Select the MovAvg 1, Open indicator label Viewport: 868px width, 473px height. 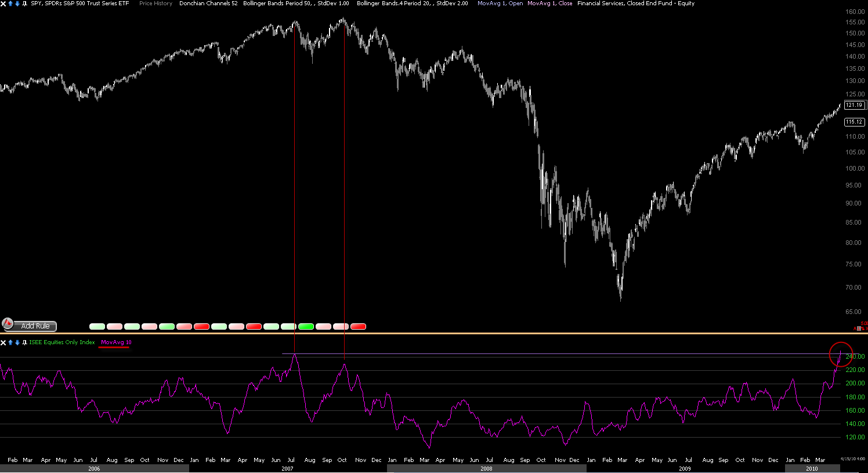coord(500,3)
